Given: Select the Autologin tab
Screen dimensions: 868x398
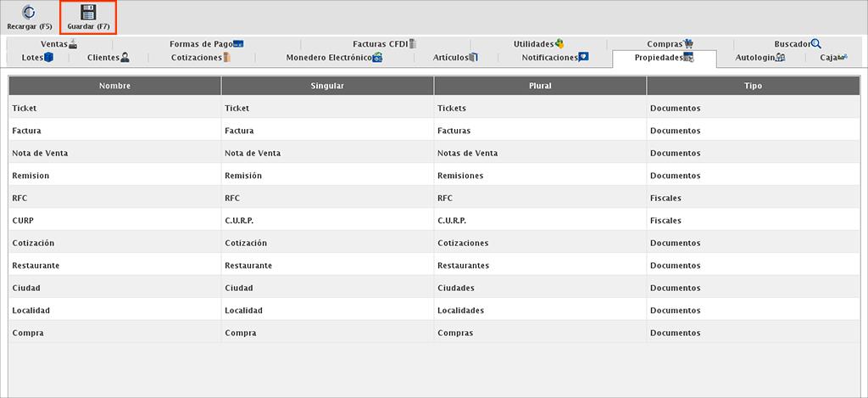Looking at the screenshot, I should [x=759, y=58].
